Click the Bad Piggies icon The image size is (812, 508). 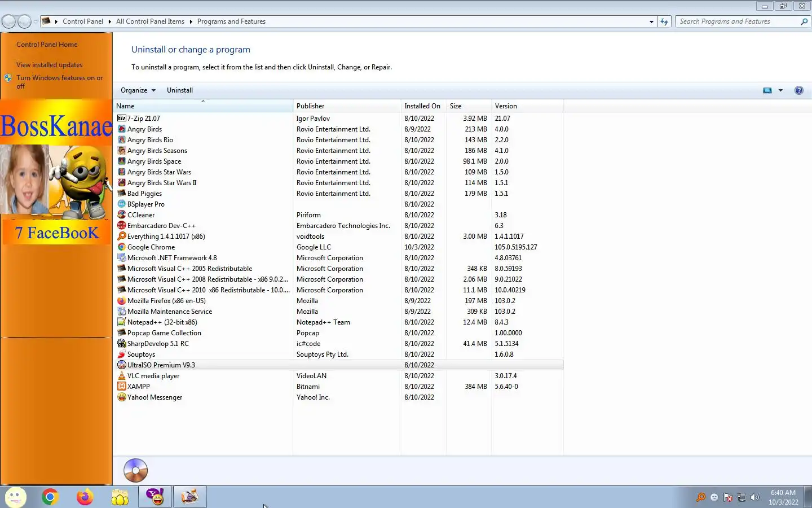[x=121, y=194]
